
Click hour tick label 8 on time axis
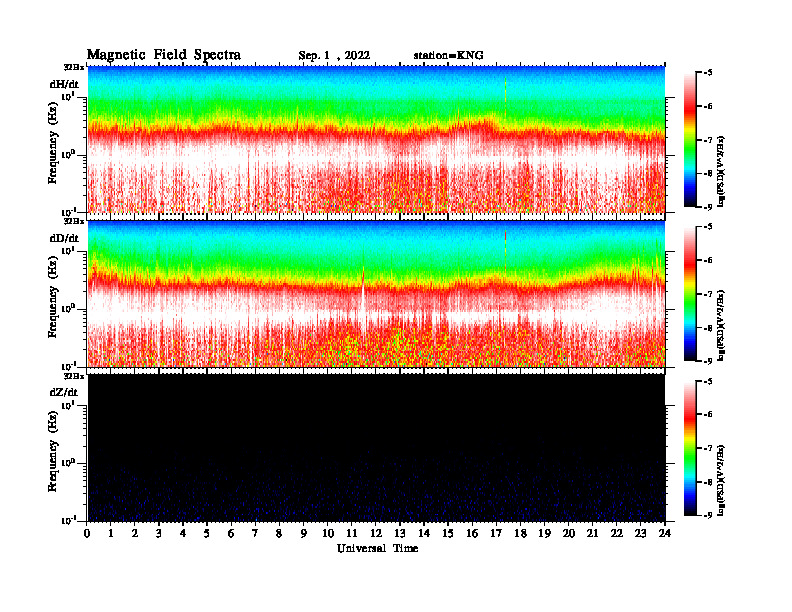pos(279,533)
